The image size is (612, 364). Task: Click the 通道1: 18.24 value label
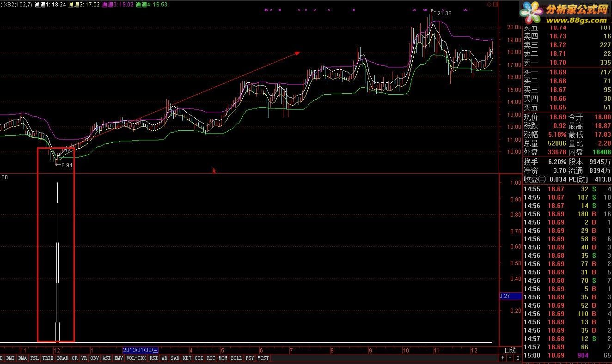pyautogui.click(x=50, y=4)
